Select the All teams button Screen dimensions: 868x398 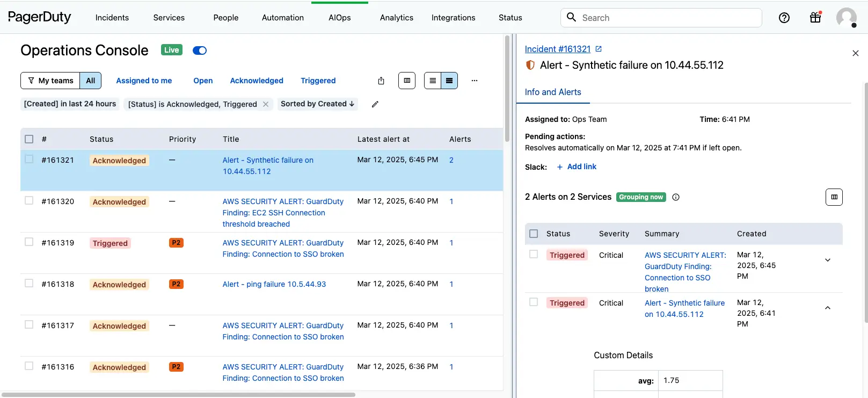[91, 81]
